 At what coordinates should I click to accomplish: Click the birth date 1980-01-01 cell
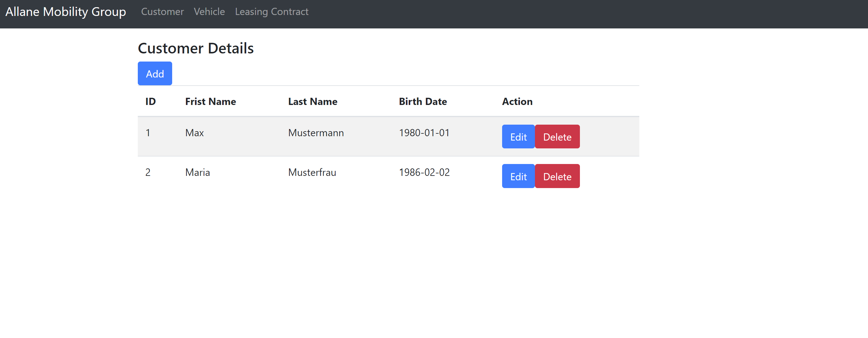[x=424, y=133]
